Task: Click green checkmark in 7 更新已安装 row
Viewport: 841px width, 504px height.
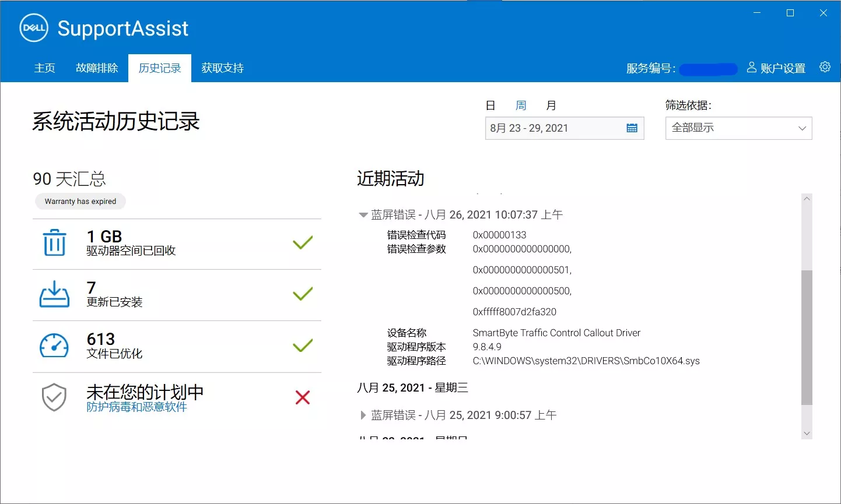Action: click(303, 294)
